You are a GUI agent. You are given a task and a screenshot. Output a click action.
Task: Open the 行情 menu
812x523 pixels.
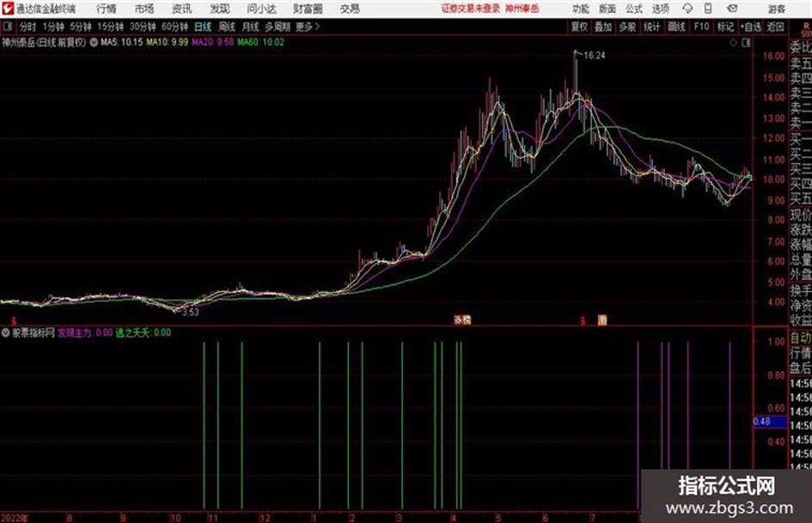[107, 9]
